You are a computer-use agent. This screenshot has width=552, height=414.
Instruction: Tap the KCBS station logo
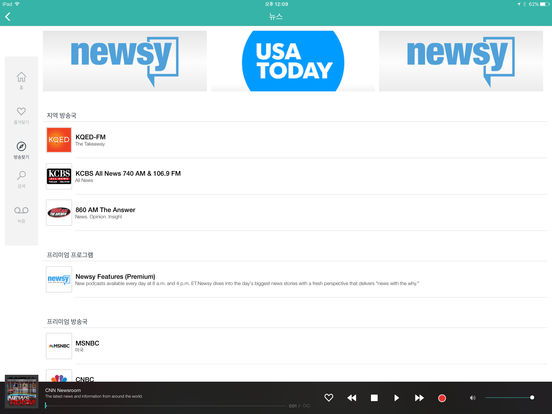pyautogui.click(x=59, y=176)
